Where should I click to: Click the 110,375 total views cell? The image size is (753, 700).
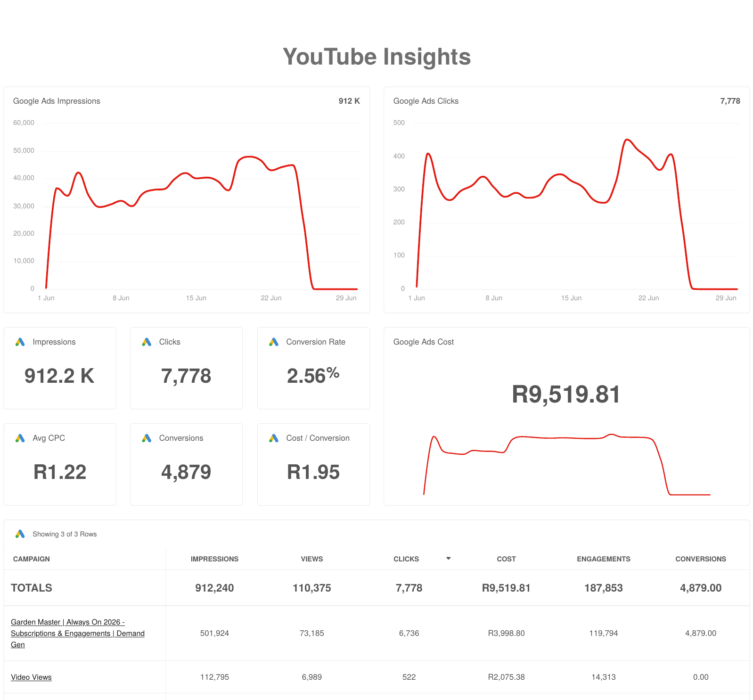312,588
